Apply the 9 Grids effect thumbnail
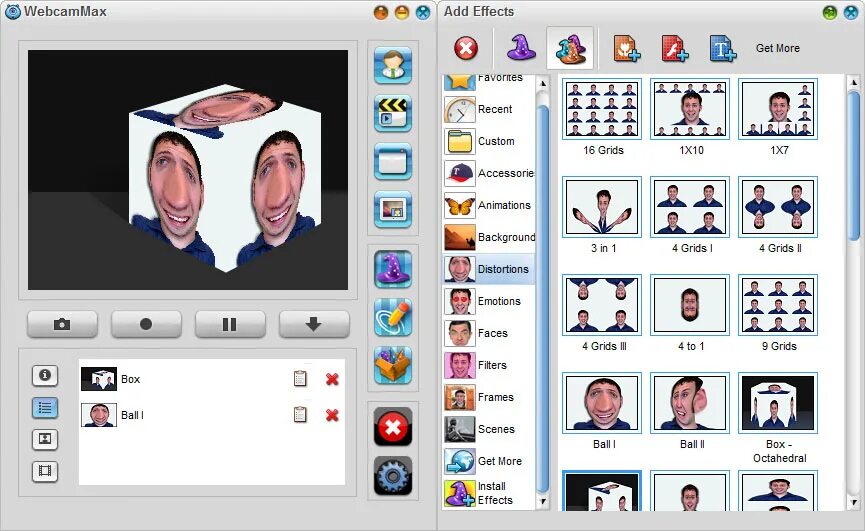The image size is (865, 531). point(778,305)
